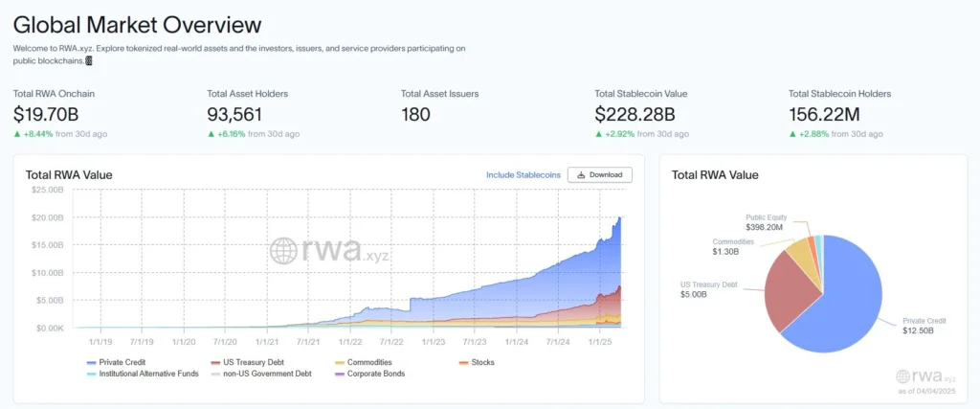Click the Download button above the chart

(600, 174)
